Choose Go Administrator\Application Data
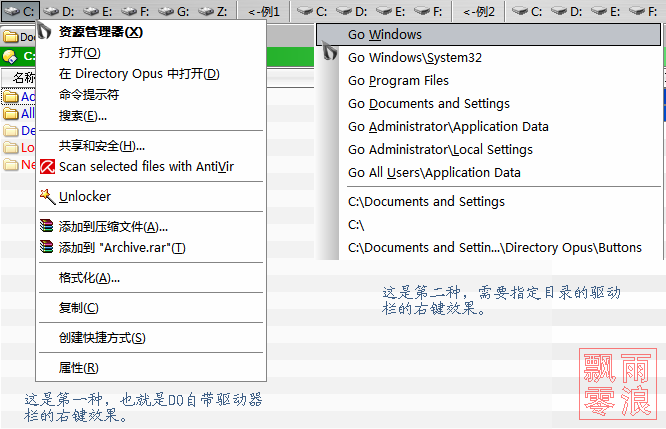666x429 pixels. 488,127
